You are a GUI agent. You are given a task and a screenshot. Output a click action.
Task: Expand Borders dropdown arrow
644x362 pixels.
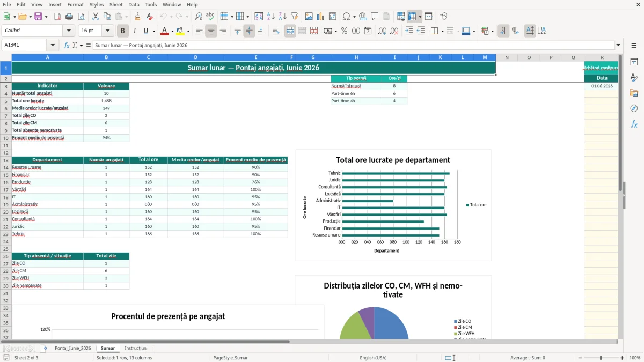click(x=442, y=31)
